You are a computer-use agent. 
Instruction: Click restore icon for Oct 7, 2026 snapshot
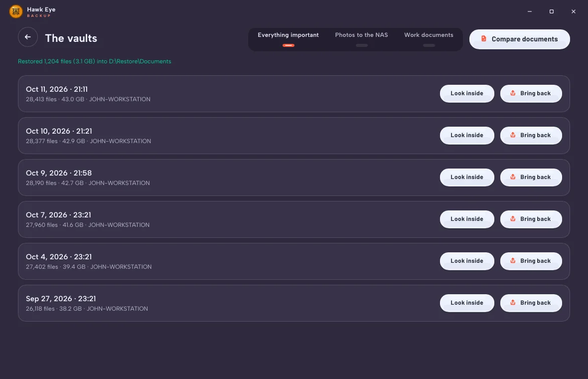coord(513,219)
